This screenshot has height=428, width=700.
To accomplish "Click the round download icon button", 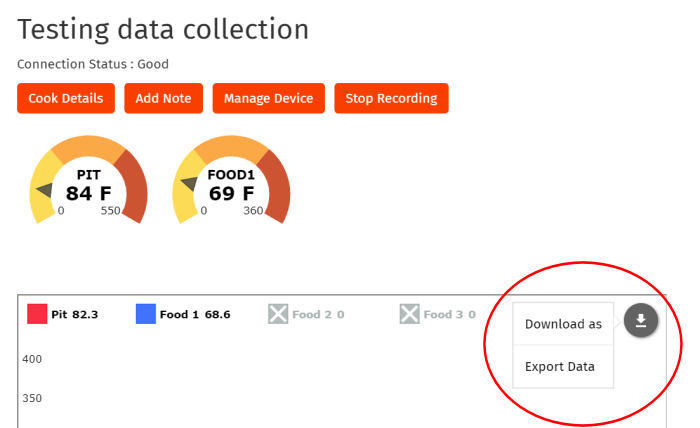I will point(641,320).
